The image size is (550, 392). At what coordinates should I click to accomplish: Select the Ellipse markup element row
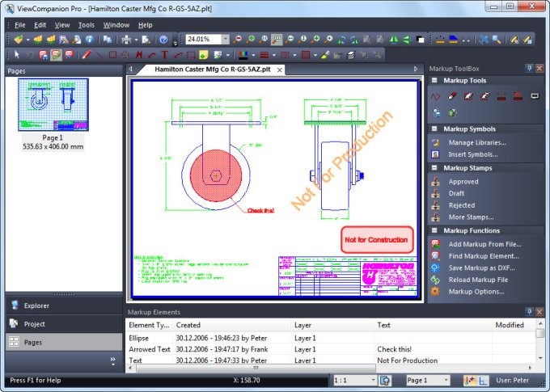tap(330, 338)
